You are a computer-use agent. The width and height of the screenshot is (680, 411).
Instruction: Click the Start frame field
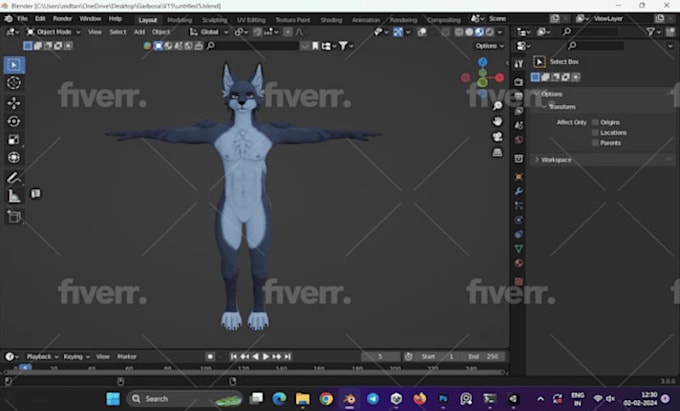click(x=437, y=356)
